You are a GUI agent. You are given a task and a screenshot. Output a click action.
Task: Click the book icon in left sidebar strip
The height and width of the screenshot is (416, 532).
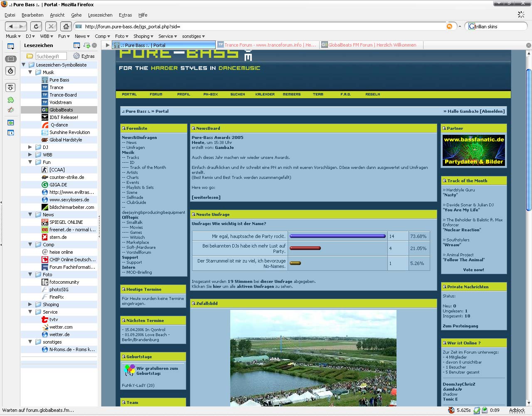(11, 59)
